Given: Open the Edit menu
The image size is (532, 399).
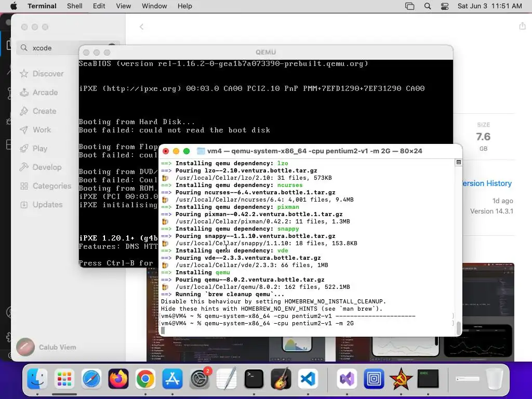Looking at the screenshot, I should tap(99, 6).
